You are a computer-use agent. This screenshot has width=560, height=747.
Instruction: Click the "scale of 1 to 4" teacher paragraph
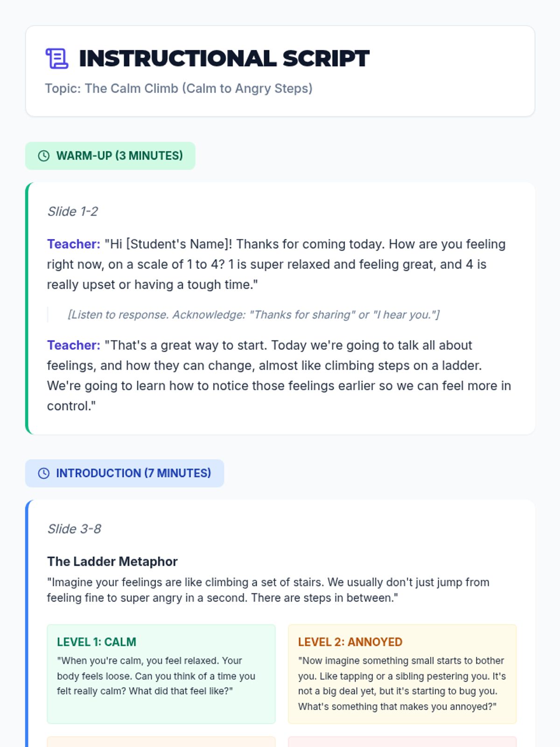(276, 265)
